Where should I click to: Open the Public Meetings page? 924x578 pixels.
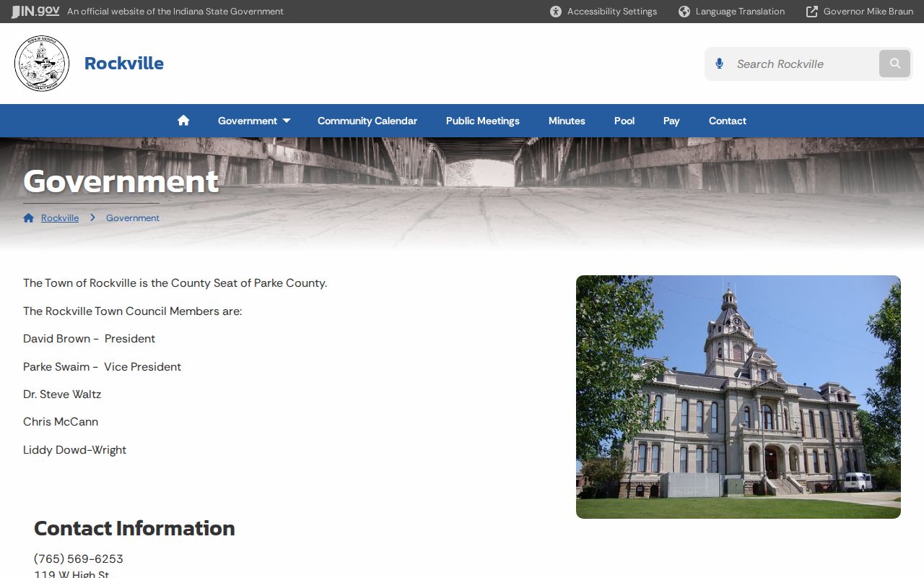[483, 121]
